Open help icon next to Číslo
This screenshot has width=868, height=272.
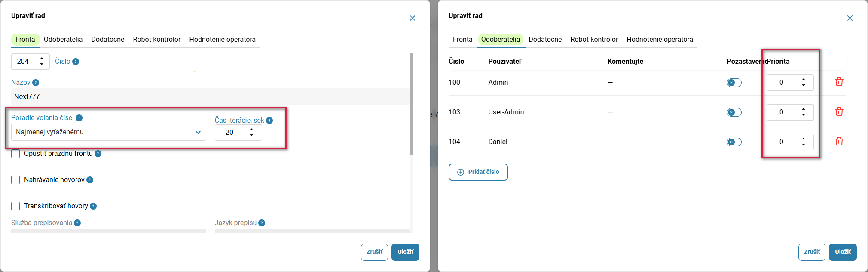76,62
